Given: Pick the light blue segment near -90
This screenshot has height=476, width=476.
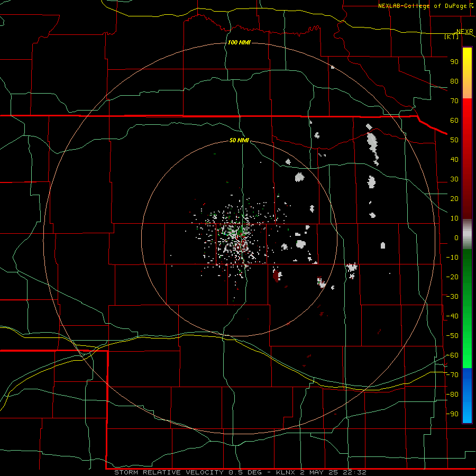Looking at the screenshot, I should tap(467, 413).
